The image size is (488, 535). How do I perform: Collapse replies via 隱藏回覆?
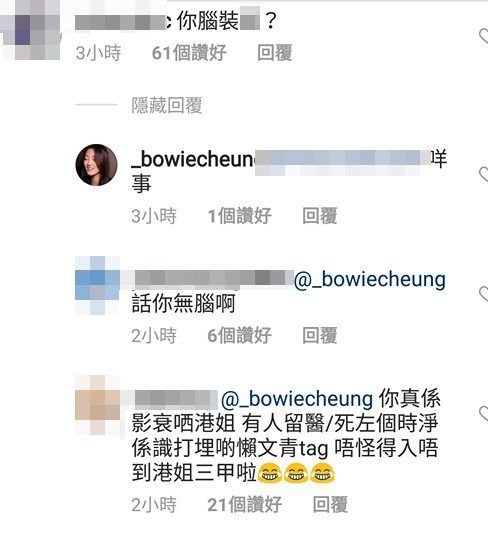tap(167, 105)
